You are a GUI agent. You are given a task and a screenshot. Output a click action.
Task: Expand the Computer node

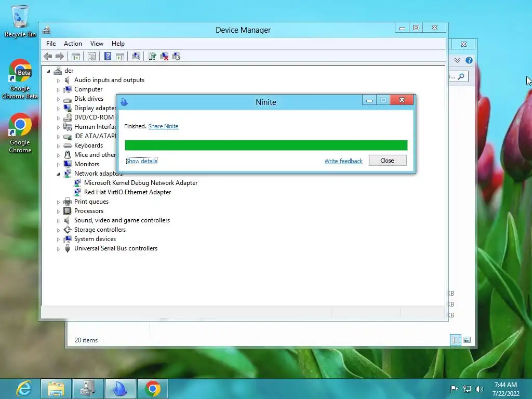(58, 90)
